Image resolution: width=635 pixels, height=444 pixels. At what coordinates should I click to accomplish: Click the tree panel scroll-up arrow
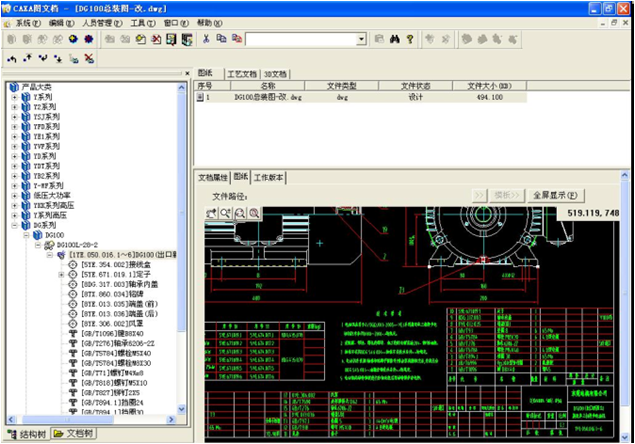click(x=181, y=88)
